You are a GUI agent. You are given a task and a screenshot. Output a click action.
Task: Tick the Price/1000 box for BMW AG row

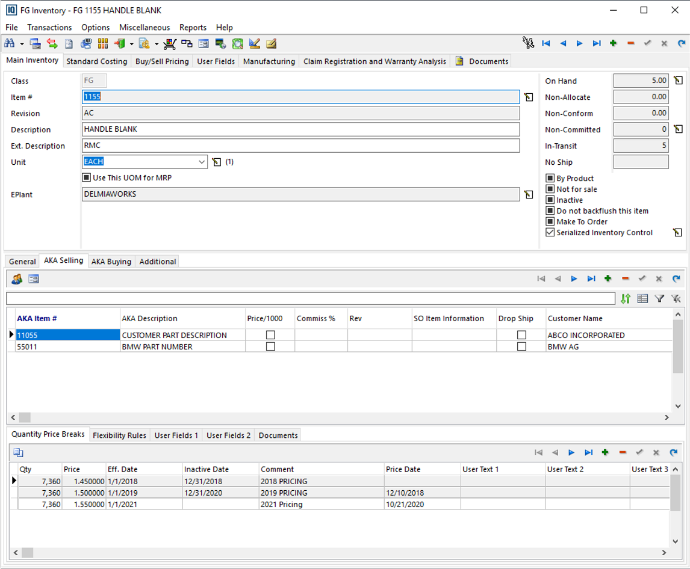coord(270,346)
